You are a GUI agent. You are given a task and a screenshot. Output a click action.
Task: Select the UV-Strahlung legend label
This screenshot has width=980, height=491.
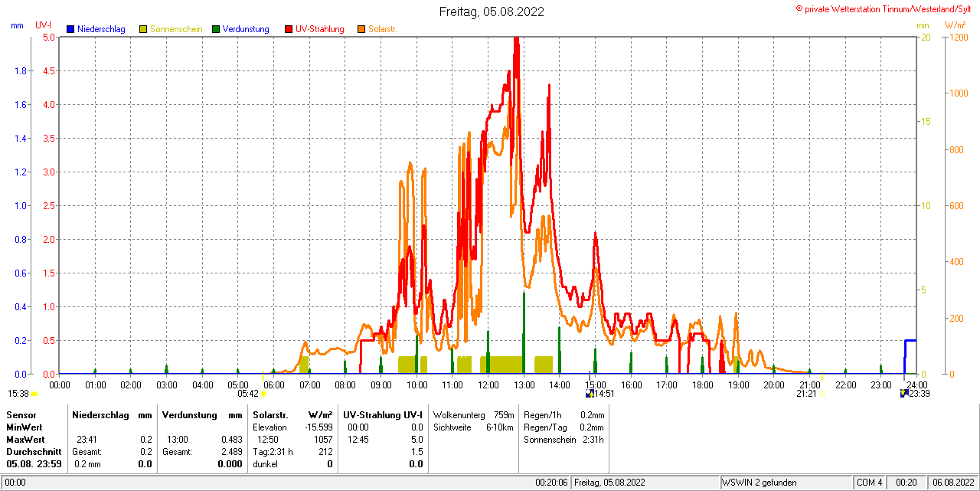tap(322, 29)
